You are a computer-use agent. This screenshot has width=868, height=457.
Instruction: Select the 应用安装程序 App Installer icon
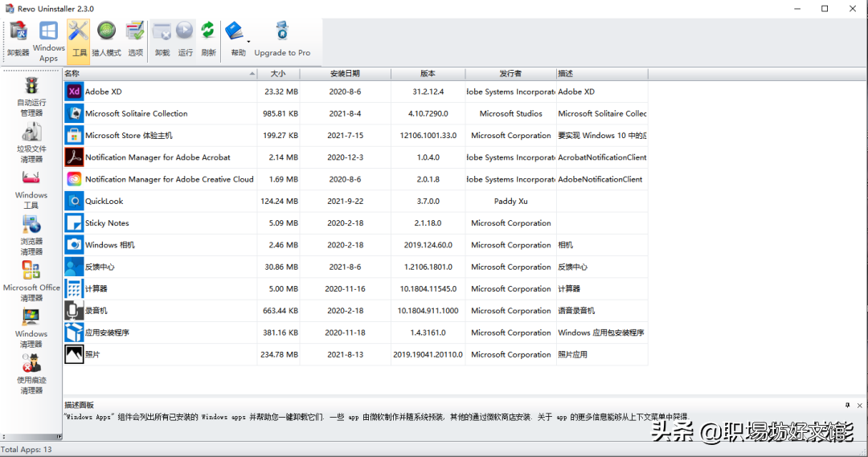(74, 333)
